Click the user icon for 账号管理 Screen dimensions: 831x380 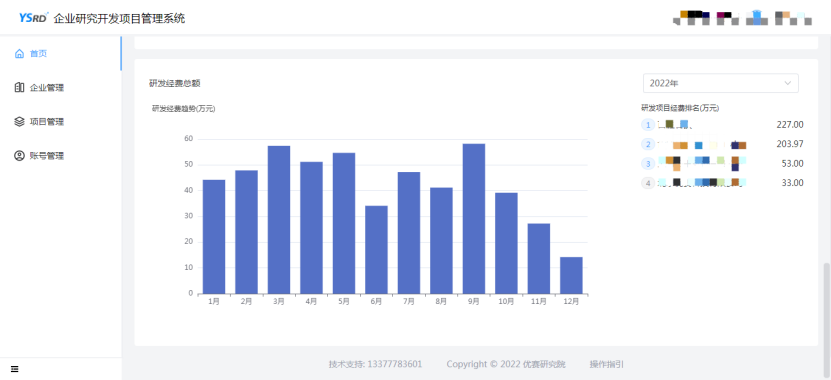(x=20, y=156)
